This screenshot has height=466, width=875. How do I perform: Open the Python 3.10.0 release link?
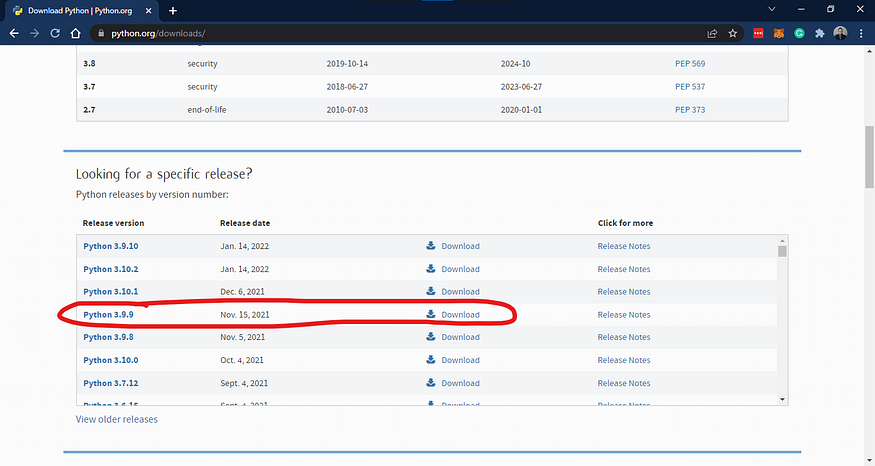(x=110, y=361)
